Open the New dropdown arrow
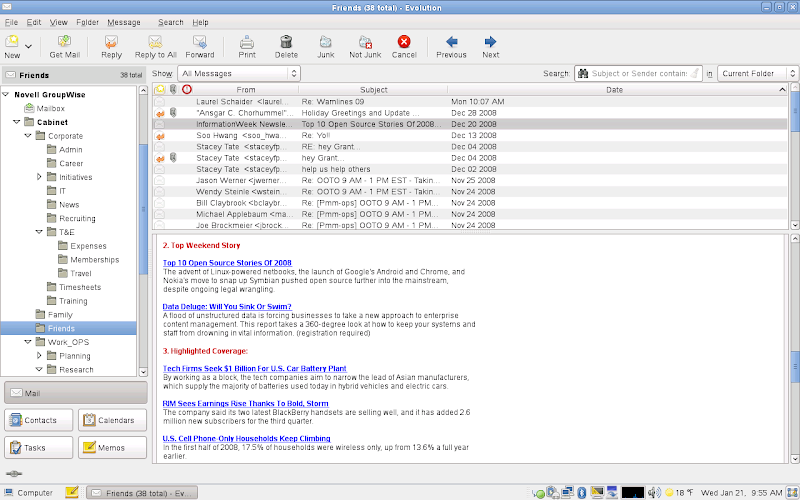Image resolution: width=800 pixels, height=500 pixels. [x=29, y=46]
